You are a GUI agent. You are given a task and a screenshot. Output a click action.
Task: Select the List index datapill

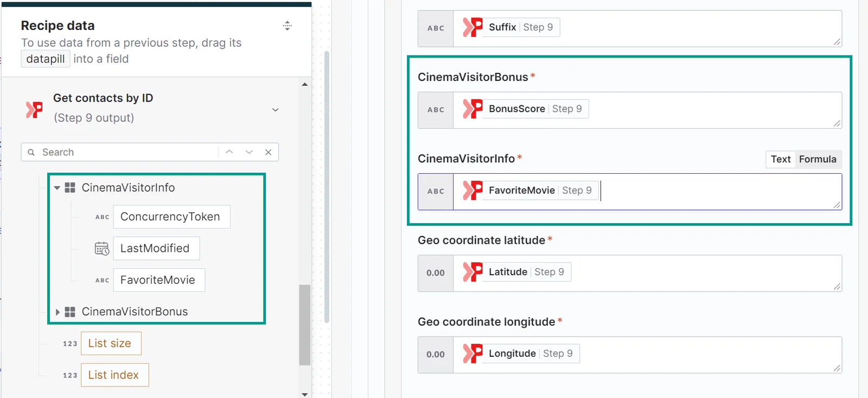pyautogui.click(x=115, y=375)
